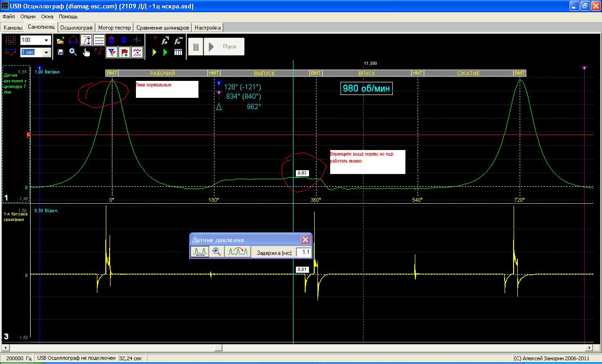Image resolution: width=602 pixels, height=364 pixels.
Task: Close the Датчик давления floating panel
Action: click(x=305, y=240)
